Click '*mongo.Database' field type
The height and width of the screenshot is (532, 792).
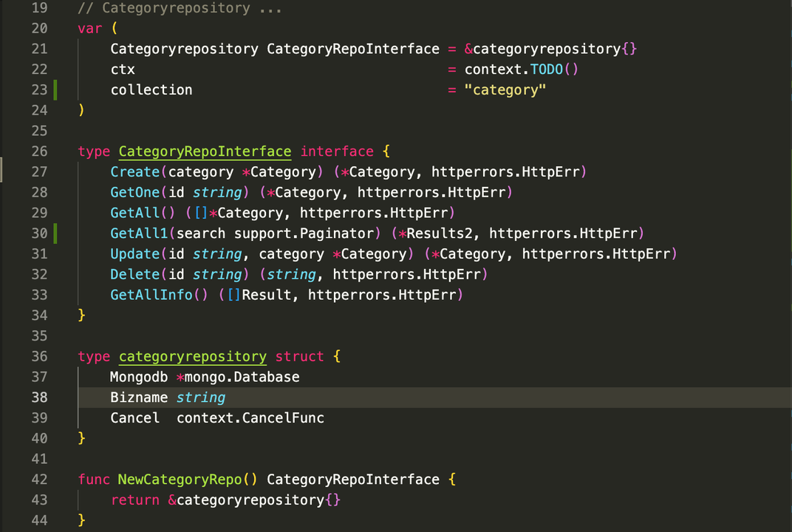238,377
